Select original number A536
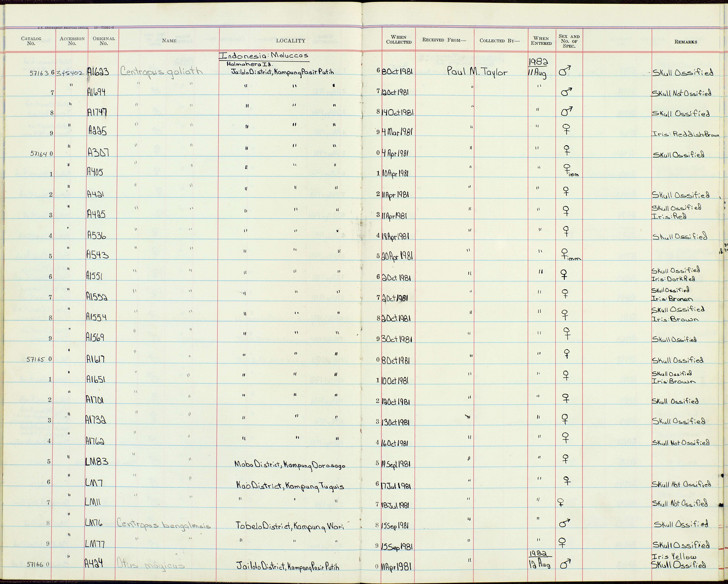Screen dimensions: 728x584 pyautogui.click(x=97, y=235)
